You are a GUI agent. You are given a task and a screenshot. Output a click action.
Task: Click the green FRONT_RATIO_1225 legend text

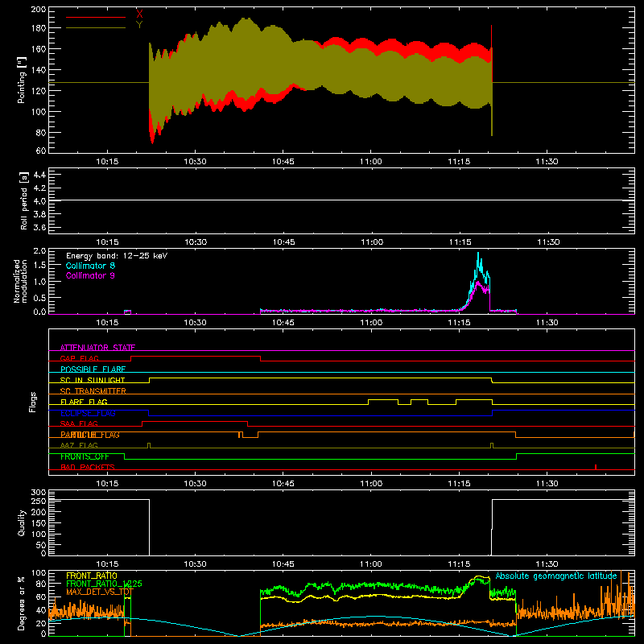[104, 584]
